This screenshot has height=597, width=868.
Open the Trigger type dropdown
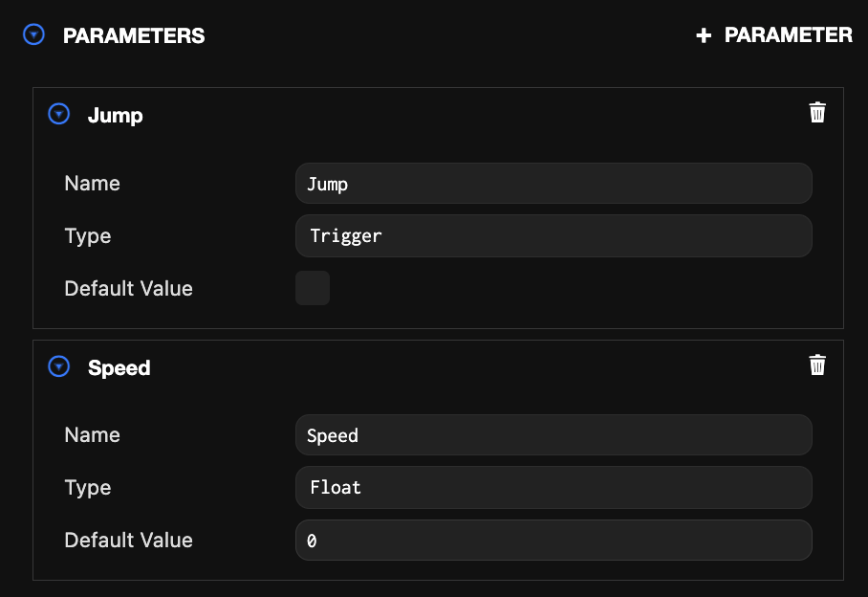click(553, 235)
